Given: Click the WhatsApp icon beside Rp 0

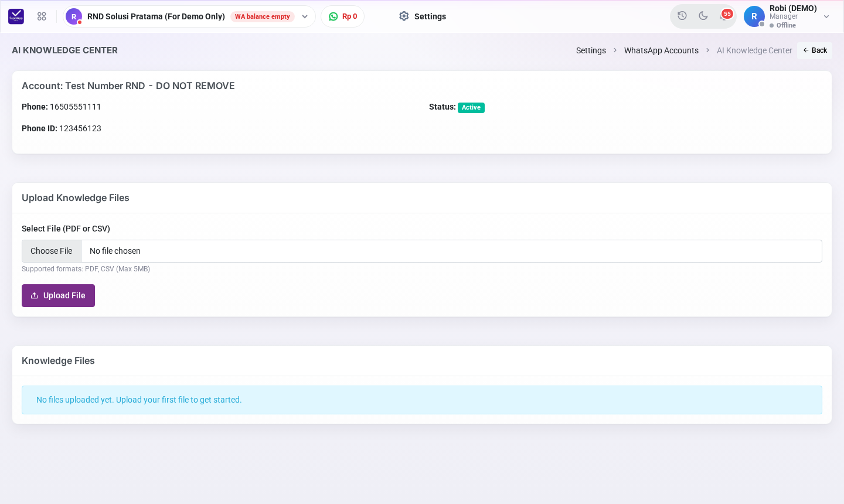Looking at the screenshot, I should (333, 16).
